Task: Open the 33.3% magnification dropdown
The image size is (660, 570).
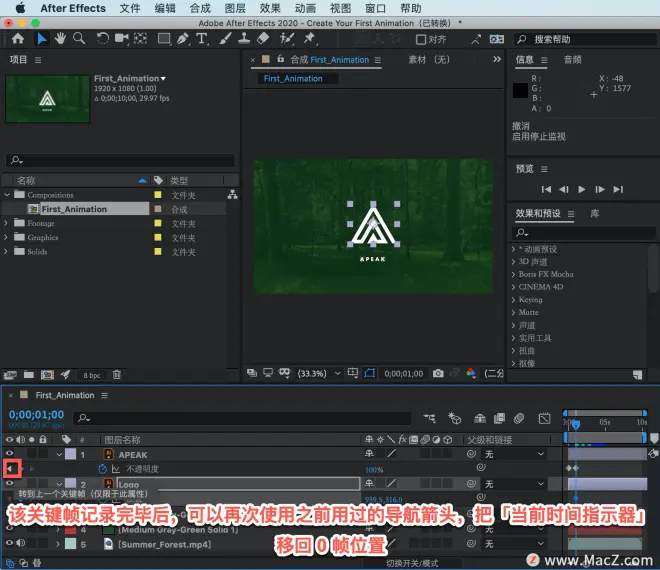Action: tap(337, 373)
